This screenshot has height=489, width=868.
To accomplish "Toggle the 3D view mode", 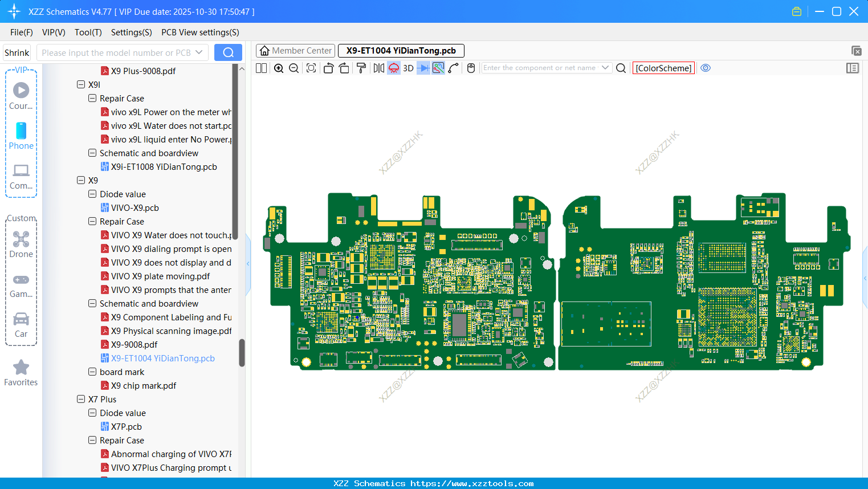I will 408,68.
